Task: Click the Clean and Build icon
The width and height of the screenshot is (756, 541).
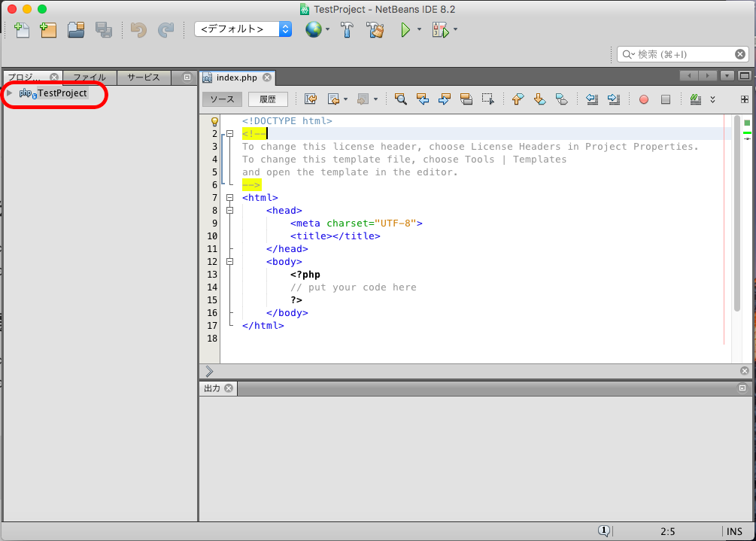Action: (x=375, y=30)
